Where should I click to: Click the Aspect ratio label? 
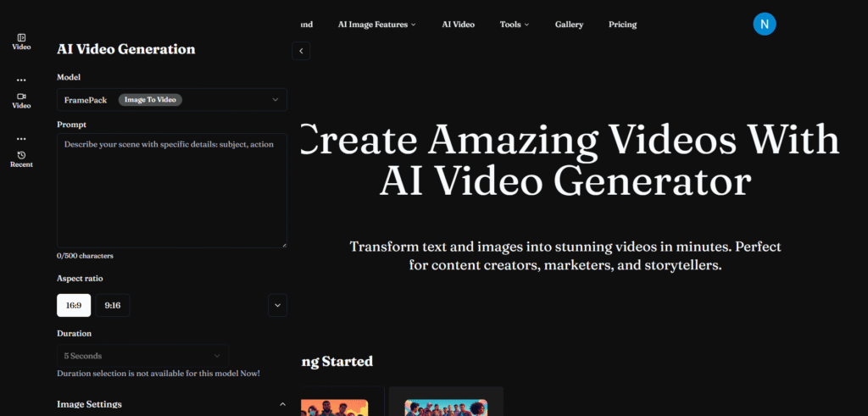[80, 278]
